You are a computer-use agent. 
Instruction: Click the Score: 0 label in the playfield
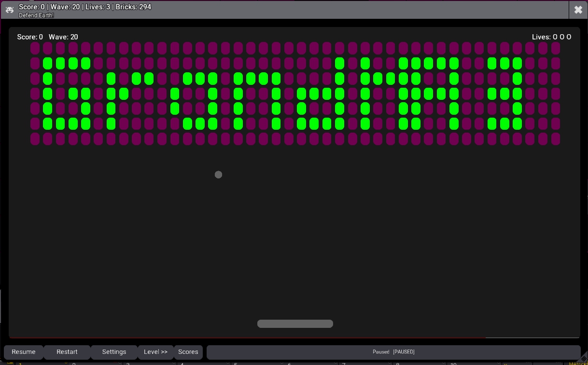coord(30,37)
